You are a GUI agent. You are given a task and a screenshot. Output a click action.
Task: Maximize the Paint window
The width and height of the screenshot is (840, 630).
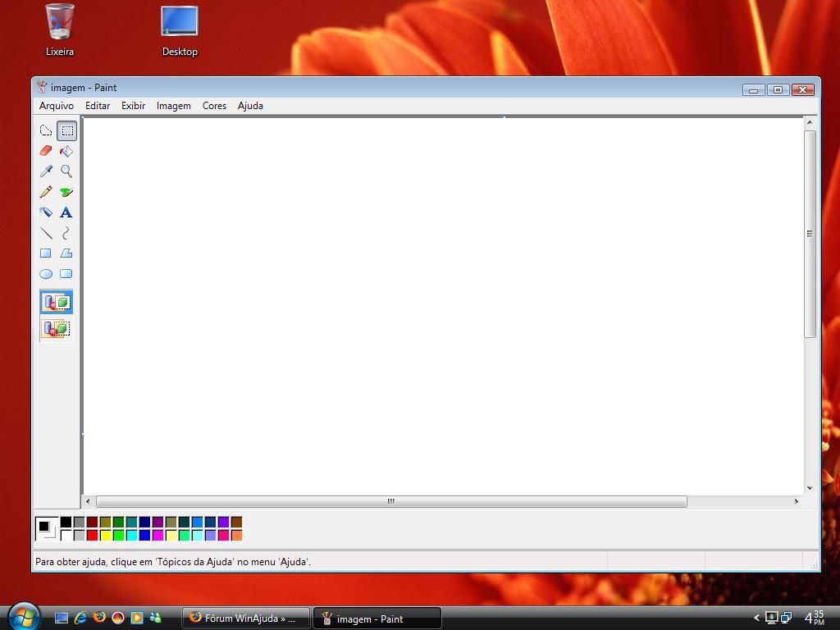click(778, 90)
